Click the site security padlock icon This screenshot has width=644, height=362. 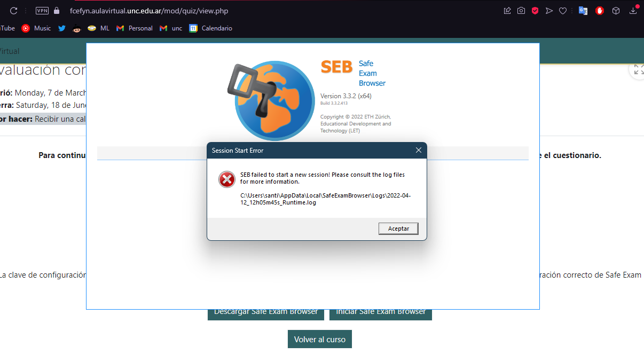coord(57,11)
